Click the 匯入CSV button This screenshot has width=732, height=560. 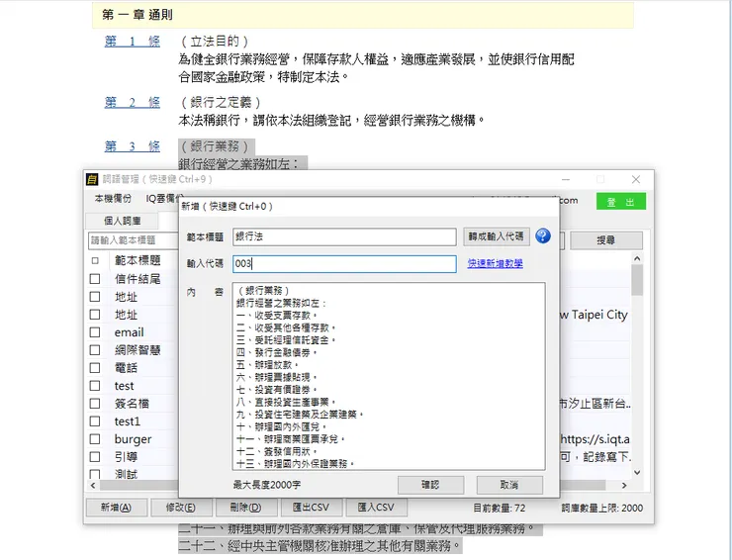click(x=376, y=508)
